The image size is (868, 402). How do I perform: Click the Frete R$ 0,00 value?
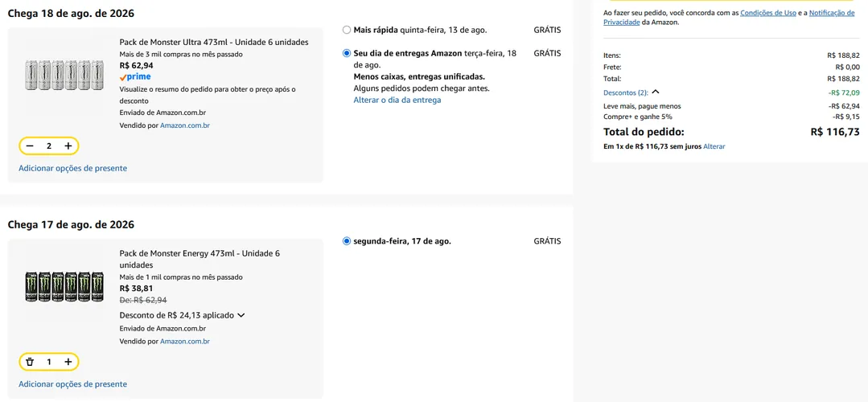tap(847, 67)
